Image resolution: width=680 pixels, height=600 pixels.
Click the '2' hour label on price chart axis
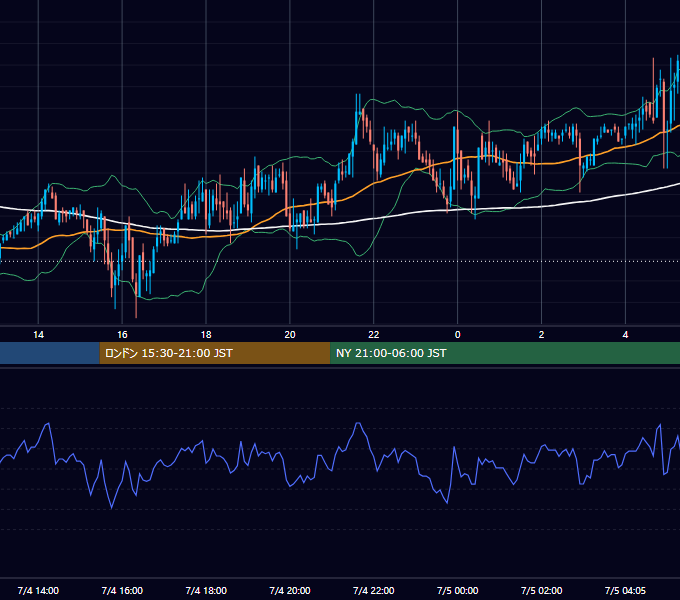(x=541, y=335)
